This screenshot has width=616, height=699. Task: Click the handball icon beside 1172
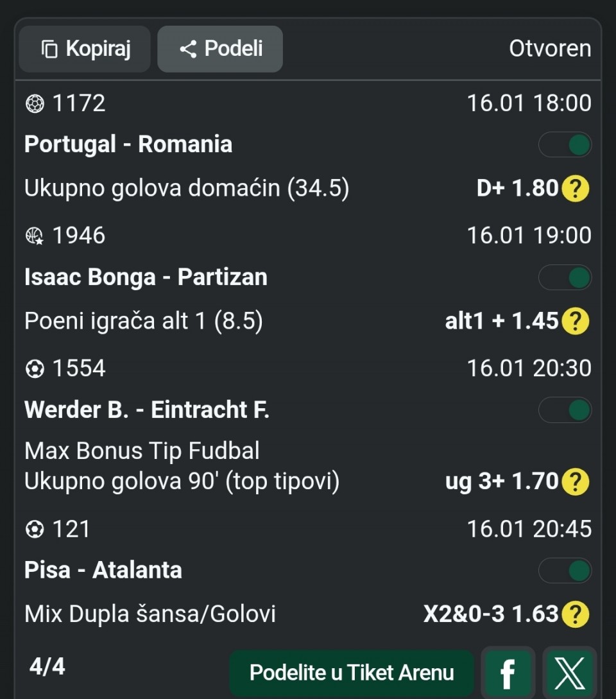35,103
